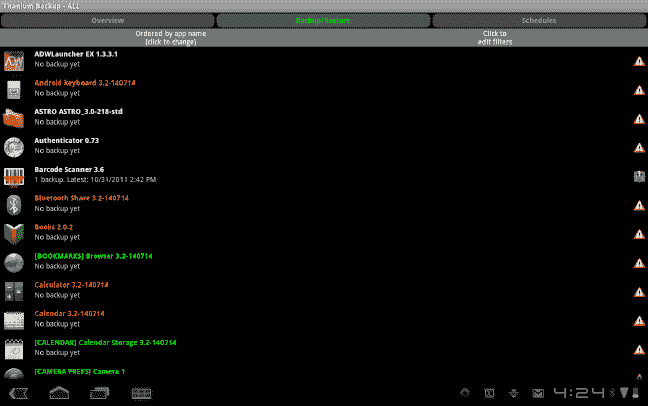Open the mail notification icon
This screenshot has height=406, width=648.
coord(538,393)
